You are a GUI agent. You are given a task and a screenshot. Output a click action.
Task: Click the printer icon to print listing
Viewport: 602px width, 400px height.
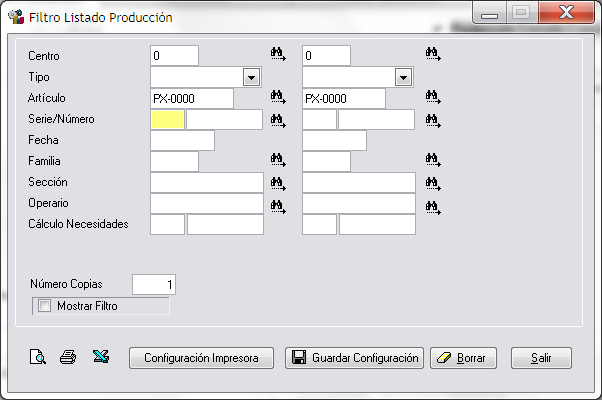coord(68,357)
